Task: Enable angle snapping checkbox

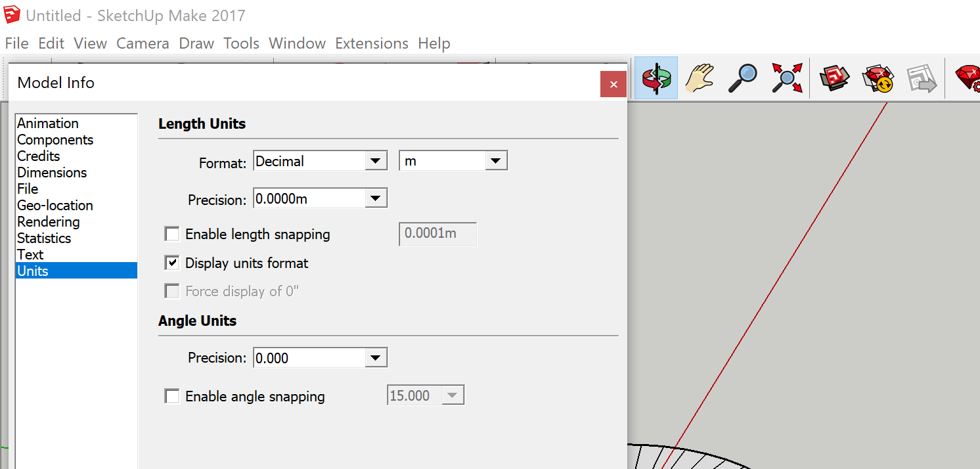Action: click(172, 396)
